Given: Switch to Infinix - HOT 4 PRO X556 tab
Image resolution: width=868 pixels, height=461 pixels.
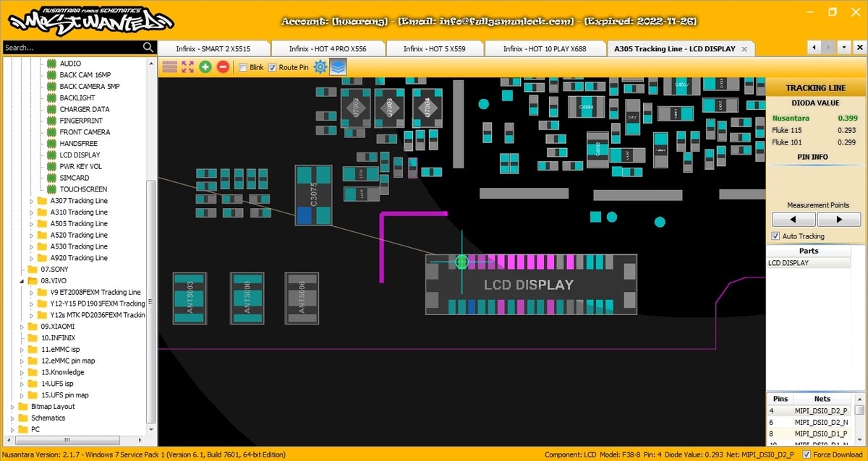Looking at the screenshot, I should (328, 48).
